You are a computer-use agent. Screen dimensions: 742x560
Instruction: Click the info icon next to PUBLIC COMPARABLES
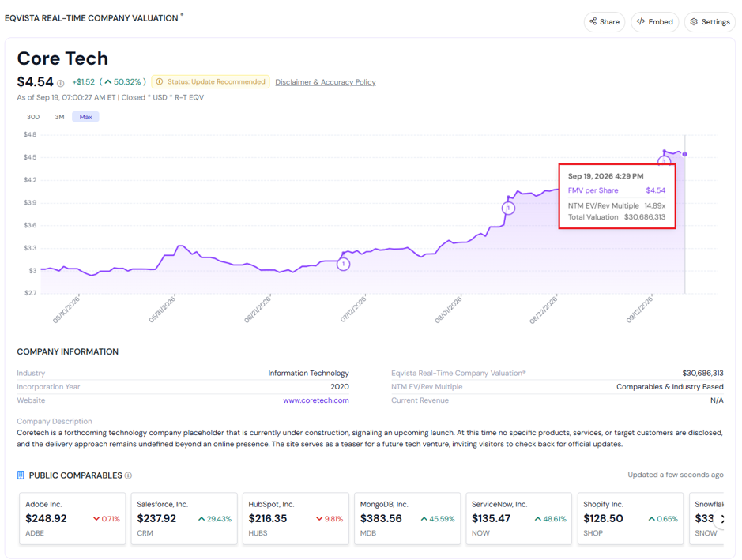click(128, 475)
